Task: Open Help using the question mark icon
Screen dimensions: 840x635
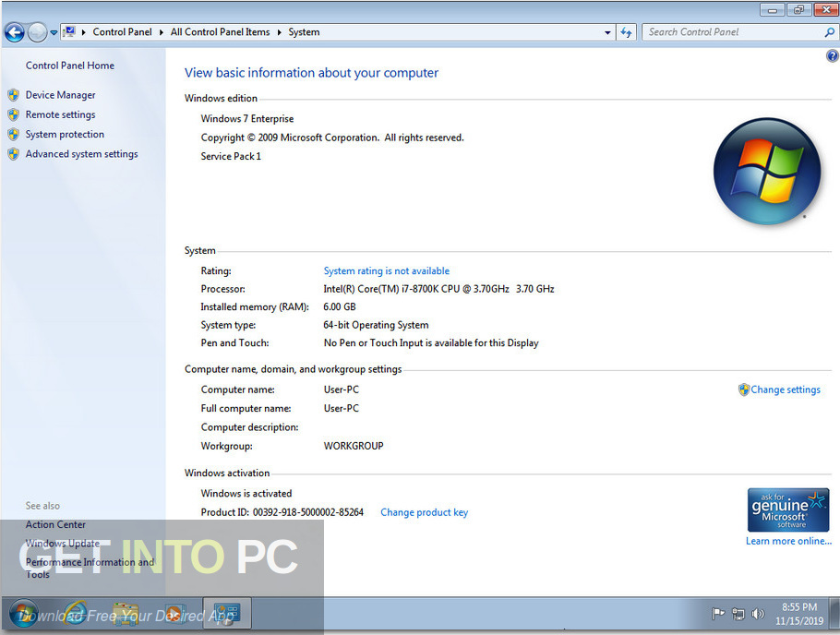Action: coord(832,55)
